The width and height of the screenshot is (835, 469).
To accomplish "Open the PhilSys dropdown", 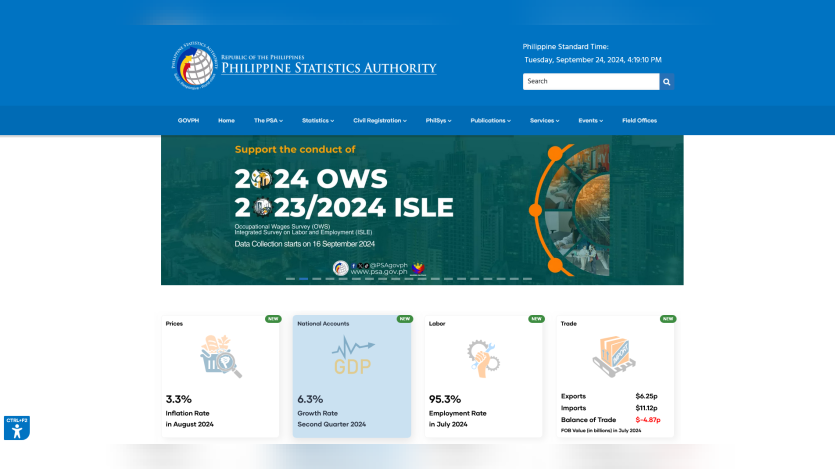I will 438,120.
